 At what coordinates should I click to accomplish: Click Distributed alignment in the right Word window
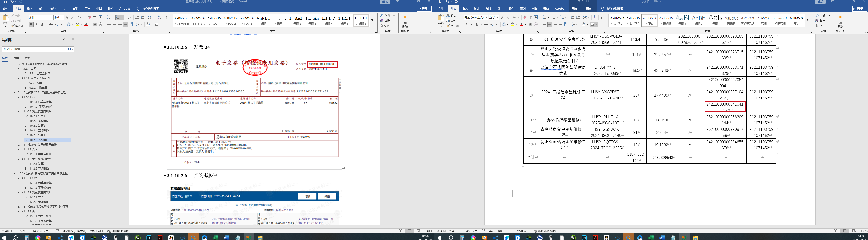pyautogui.click(x=566, y=24)
